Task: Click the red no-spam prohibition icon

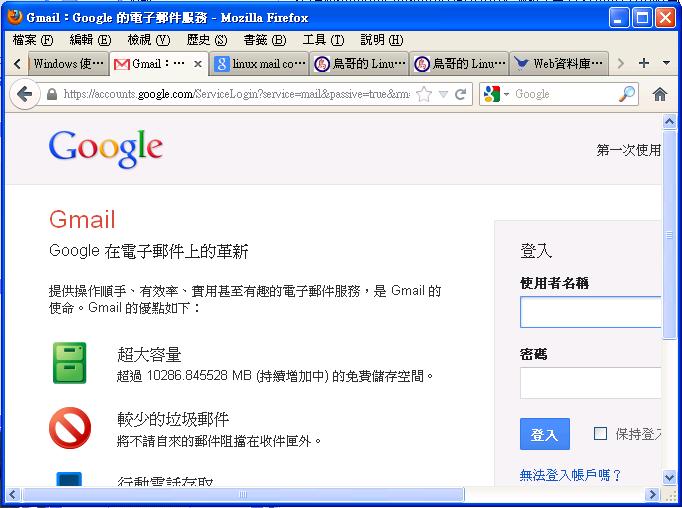Action: [70, 428]
